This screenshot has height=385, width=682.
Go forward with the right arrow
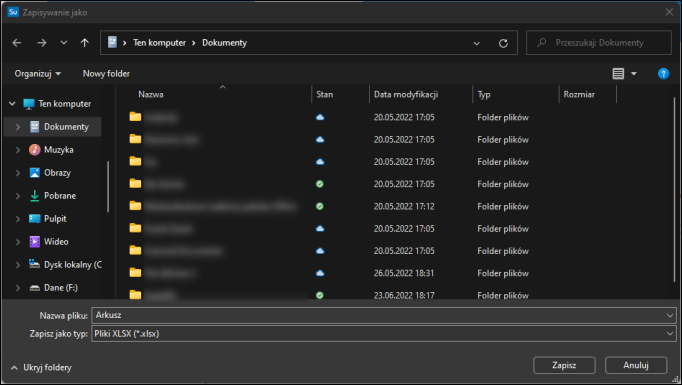point(42,43)
